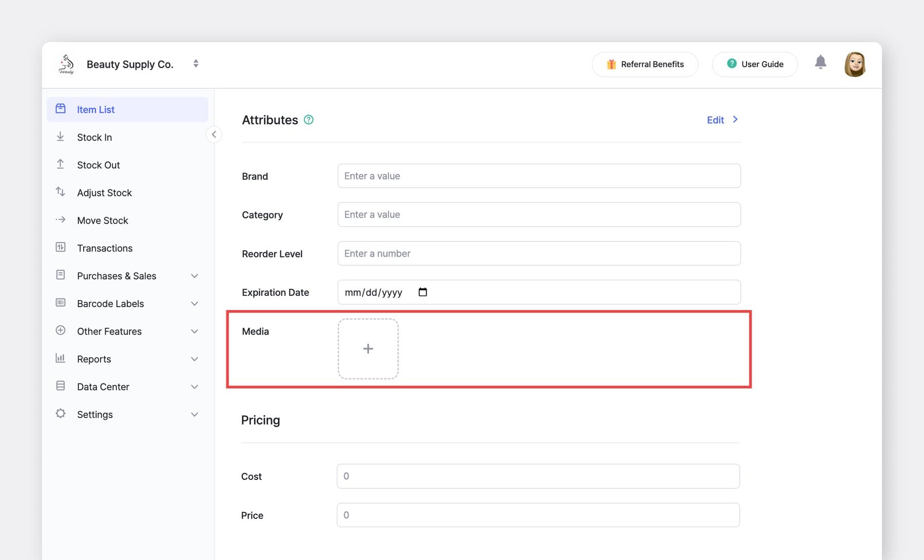This screenshot has height=560, width=924.
Task: Click the Stock Out upload icon
Action: (61, 164)
